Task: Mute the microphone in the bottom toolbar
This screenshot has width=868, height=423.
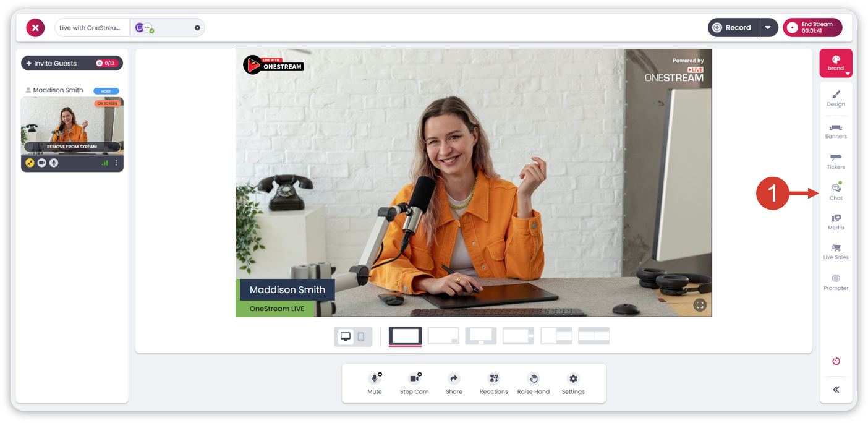Action: [375, 383]
